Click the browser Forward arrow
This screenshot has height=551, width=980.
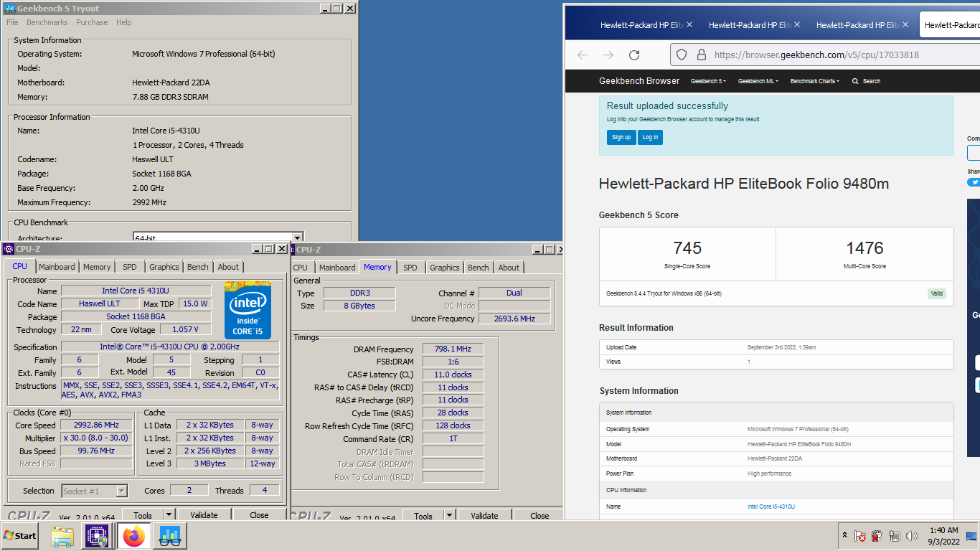[608, 55]
